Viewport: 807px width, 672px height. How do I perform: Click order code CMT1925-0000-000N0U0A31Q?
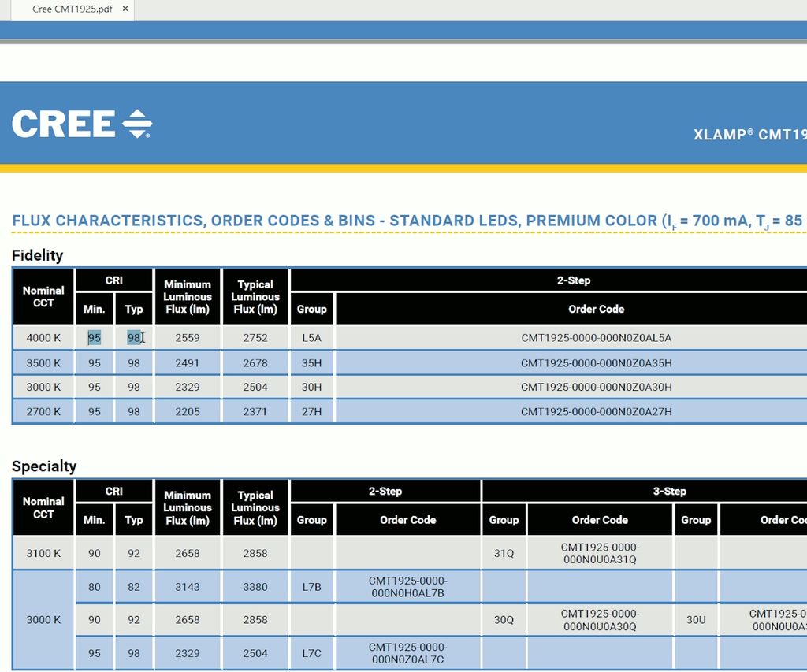click(x=600, y=553)
